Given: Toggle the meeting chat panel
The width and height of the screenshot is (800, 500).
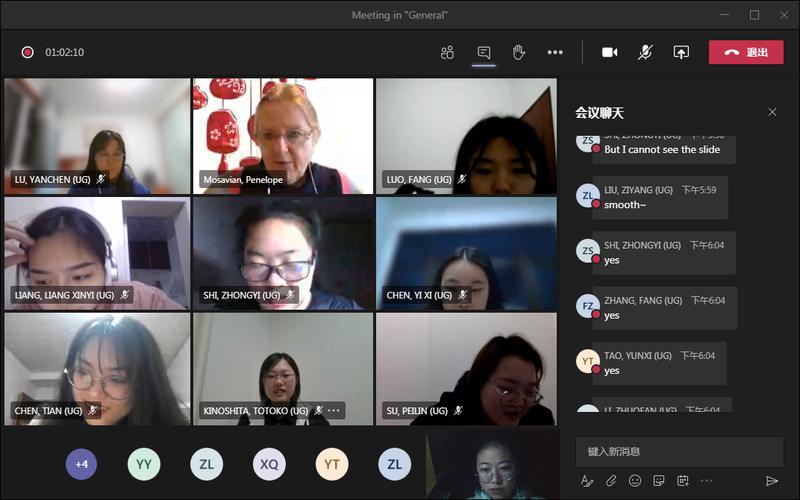Looking at the screenshot, I should 484,53.
